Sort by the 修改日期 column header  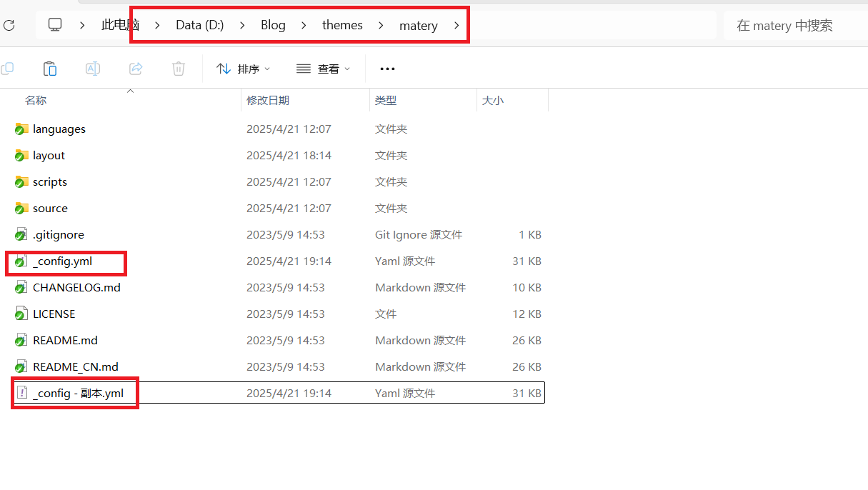(268, 101)
